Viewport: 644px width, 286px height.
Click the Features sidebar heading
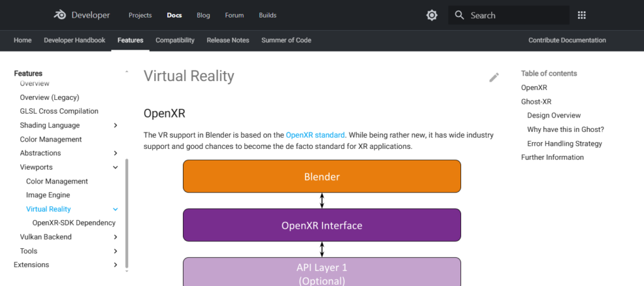28,74
